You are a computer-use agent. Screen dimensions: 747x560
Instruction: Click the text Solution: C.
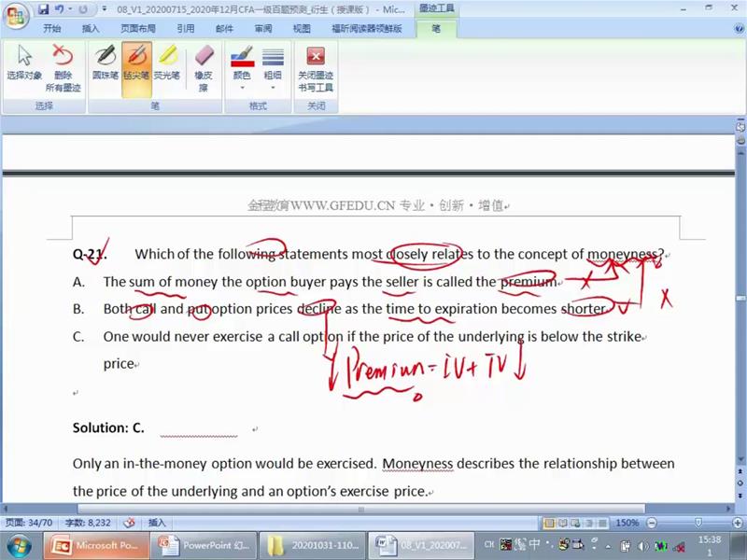[108, 427]
